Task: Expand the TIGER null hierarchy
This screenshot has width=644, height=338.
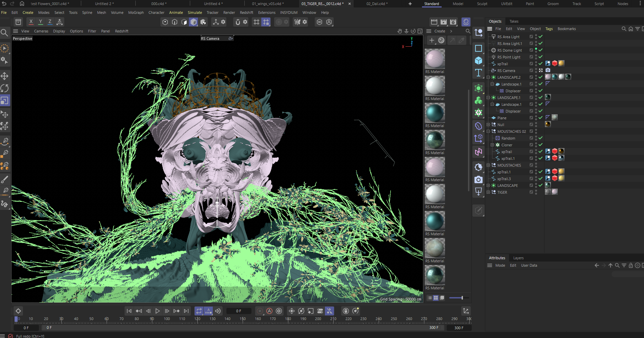Action: [x=488, y=192]
